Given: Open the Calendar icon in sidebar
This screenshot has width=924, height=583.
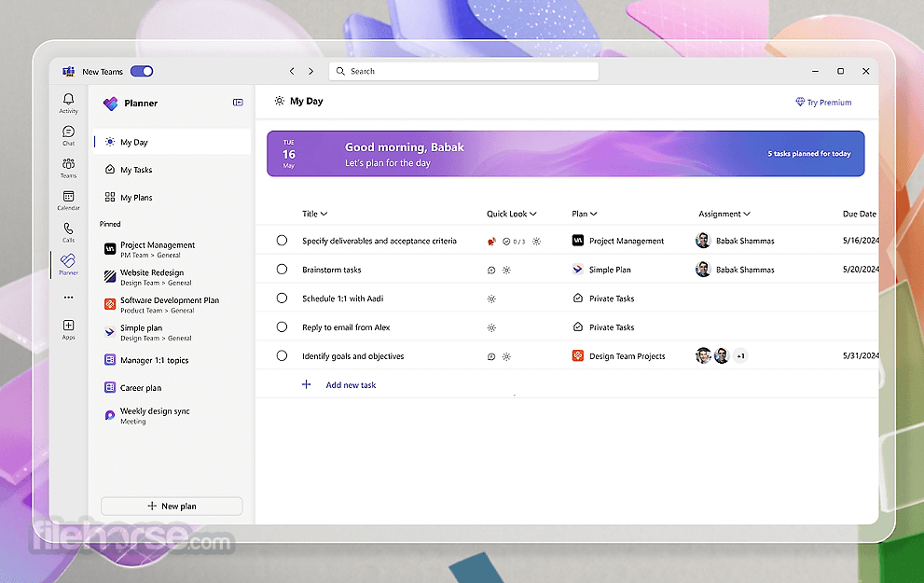Looking at the screenshot, I should (x=68, y=196).
